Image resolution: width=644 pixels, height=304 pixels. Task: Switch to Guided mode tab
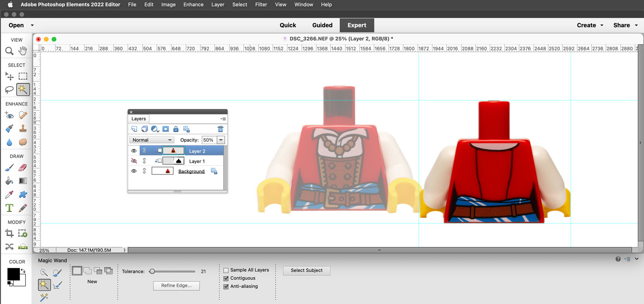point(322,25)
